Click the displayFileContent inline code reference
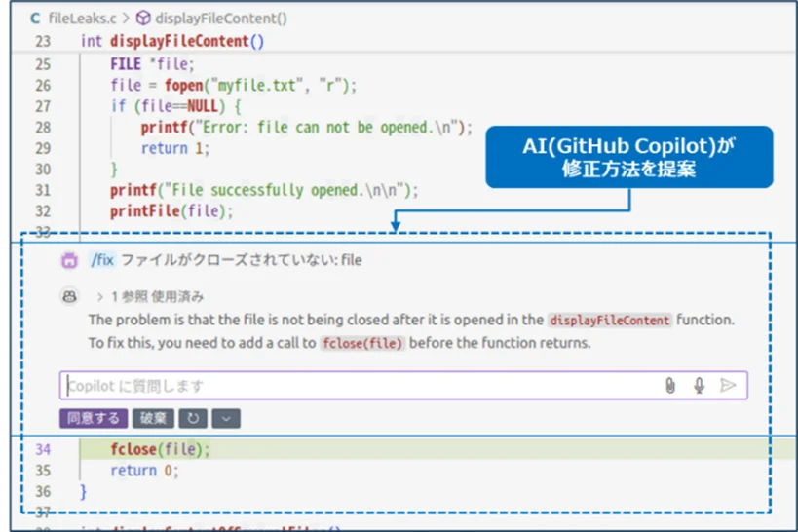The width and height of the screenshot is (798, 532). (610, 321)
